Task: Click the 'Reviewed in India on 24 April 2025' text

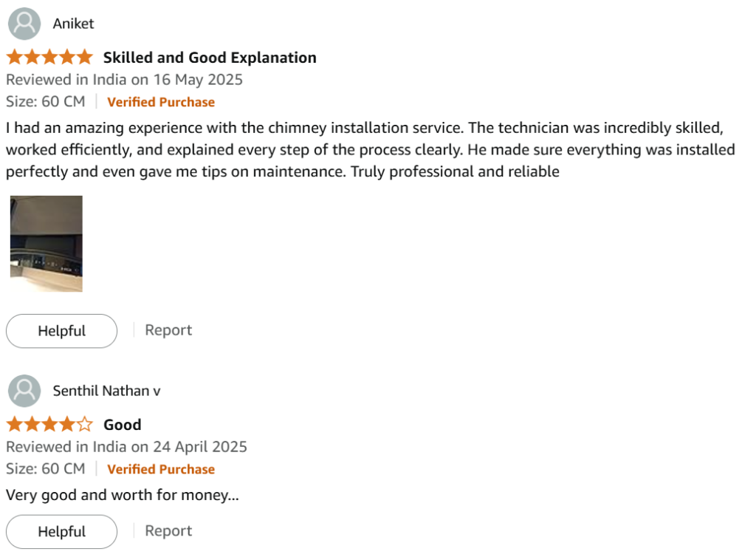Action: [126, 447]
